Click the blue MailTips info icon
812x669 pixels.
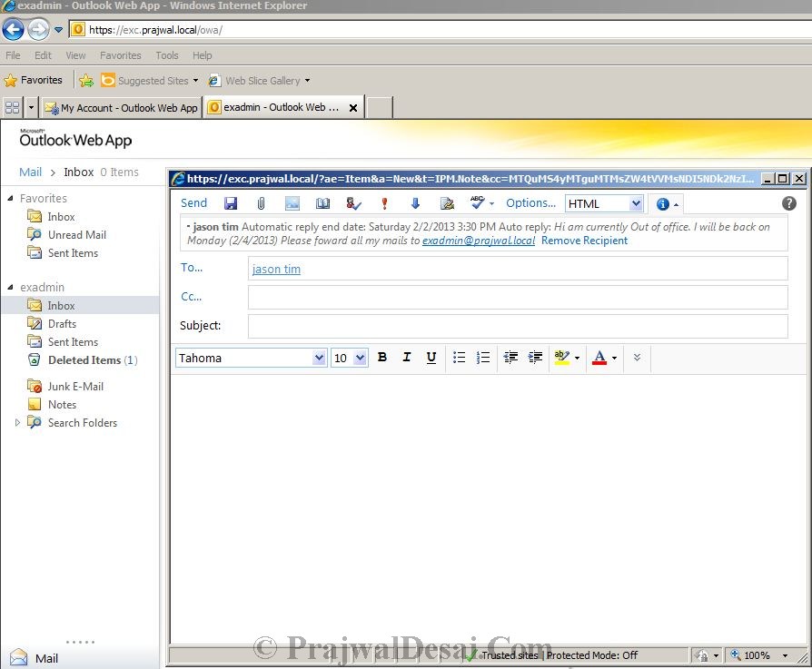click(662, 204)
